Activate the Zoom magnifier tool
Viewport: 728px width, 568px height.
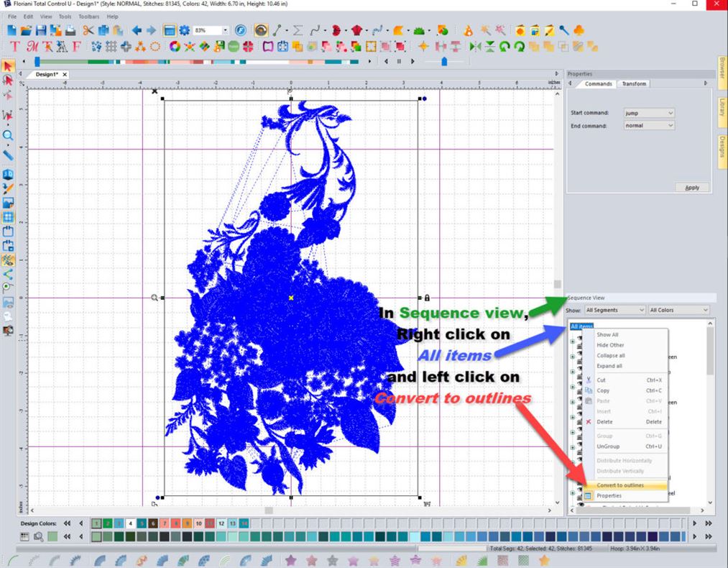9,135
